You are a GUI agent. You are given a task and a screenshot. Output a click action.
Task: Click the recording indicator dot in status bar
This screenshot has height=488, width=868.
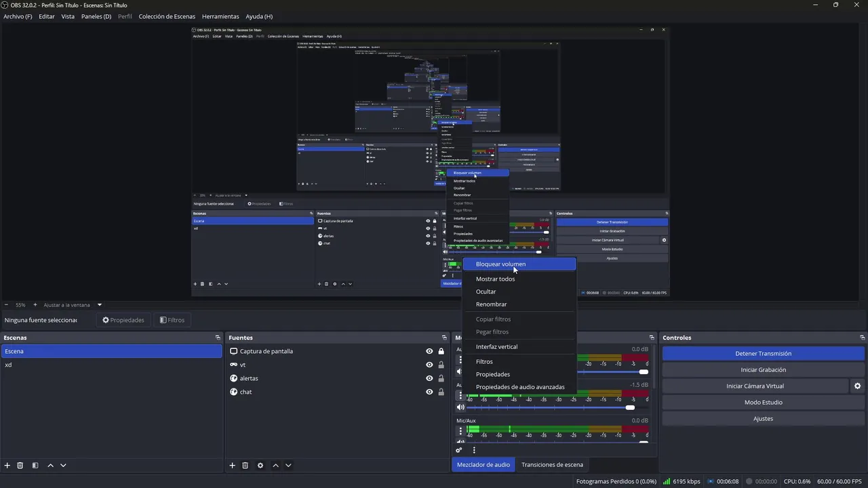(x=749, y=481)
